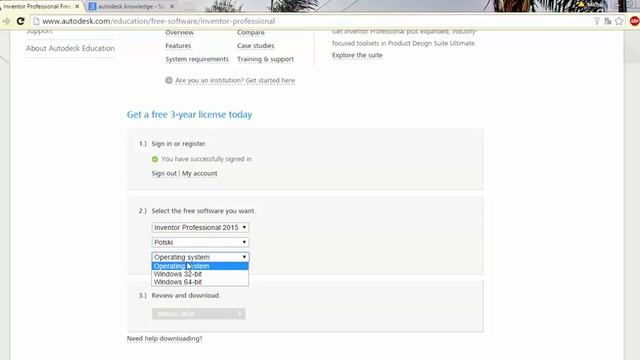Click the Review and download text

(x=186, y=295)
